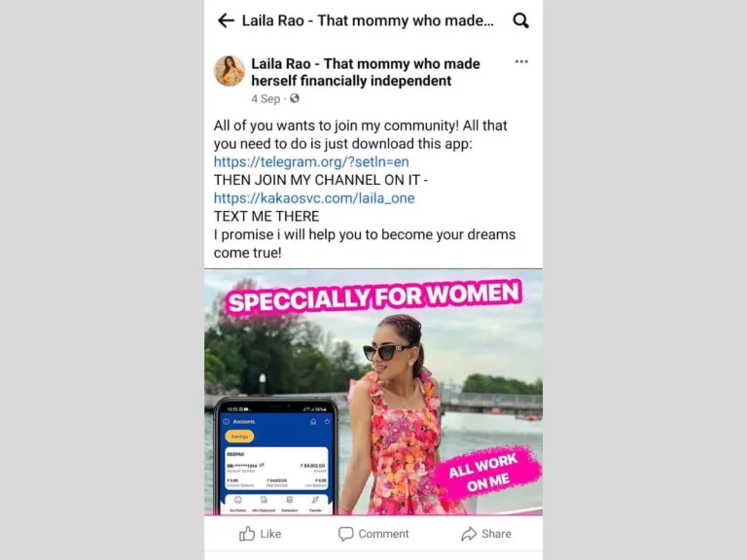
Task: Tap the Share arrow icon
Action: click(x=469, y=534)
